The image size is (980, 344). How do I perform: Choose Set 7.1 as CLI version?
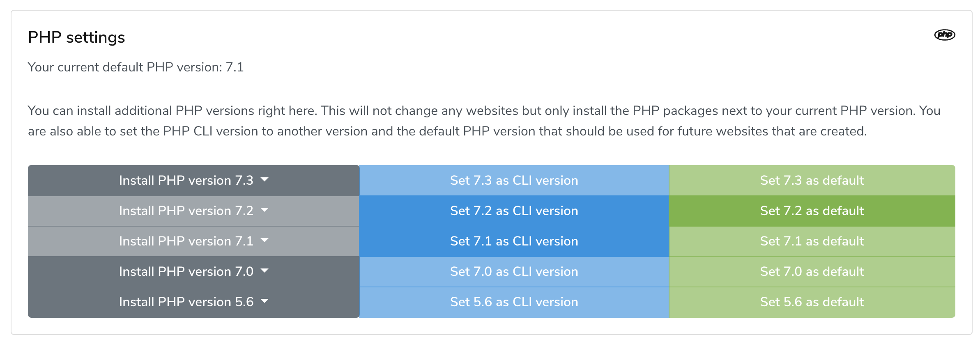[x=514, y=241]
